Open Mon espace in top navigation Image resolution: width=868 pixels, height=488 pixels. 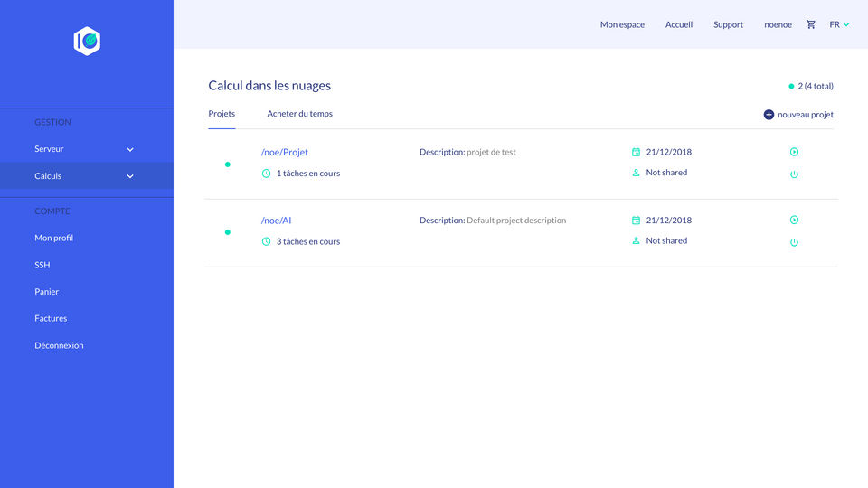click(x=622, y=24)
